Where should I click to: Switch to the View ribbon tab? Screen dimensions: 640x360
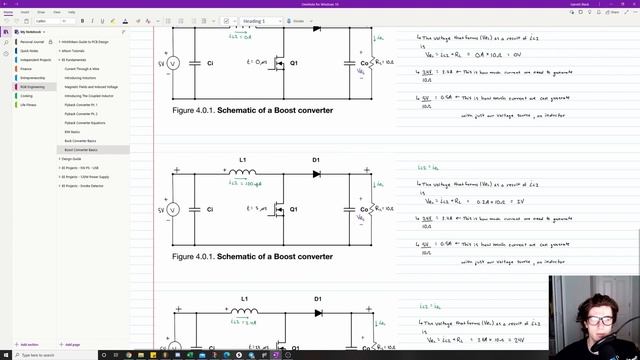(57, 12)
